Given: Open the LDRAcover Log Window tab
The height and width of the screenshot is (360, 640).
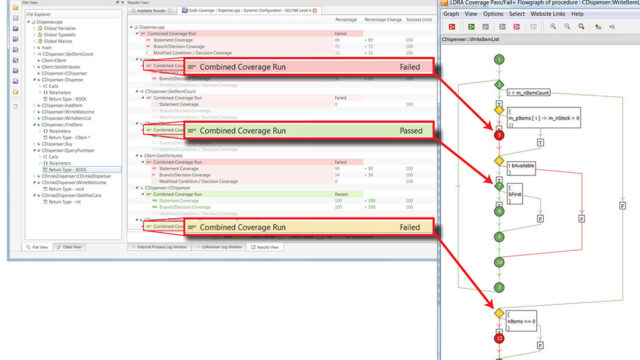Looking at the screenshot, I should pyautogui.click(x=219, y=247).
